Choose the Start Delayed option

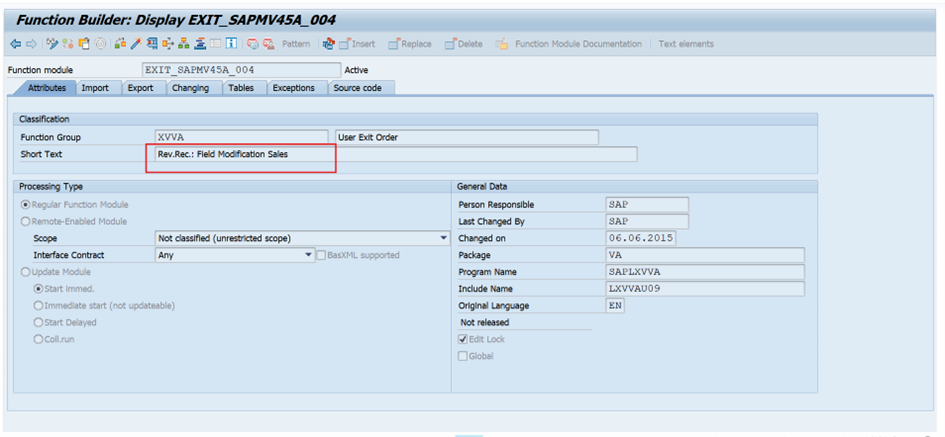coord(39,323)
